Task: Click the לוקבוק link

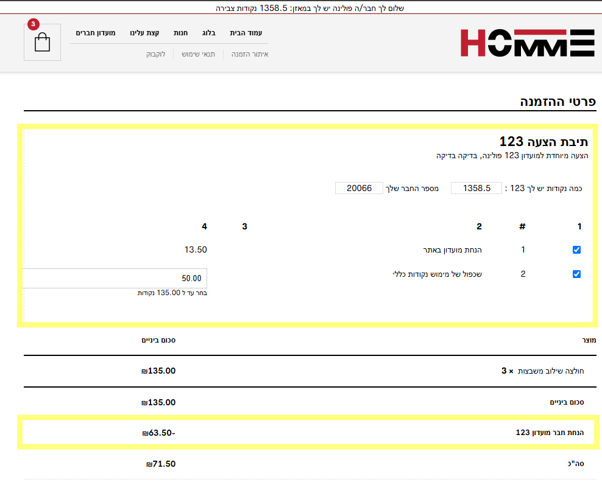Action: click(x=156, y=54)
